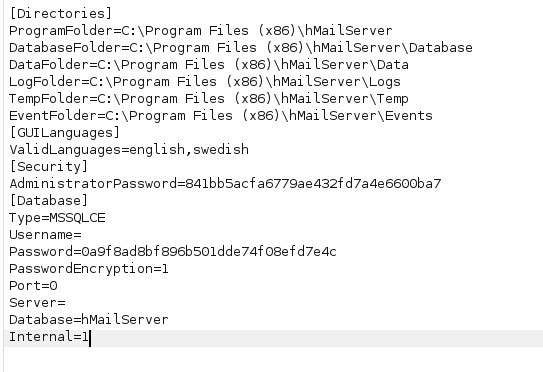Click at the end of the Server= line

(65, 302)
